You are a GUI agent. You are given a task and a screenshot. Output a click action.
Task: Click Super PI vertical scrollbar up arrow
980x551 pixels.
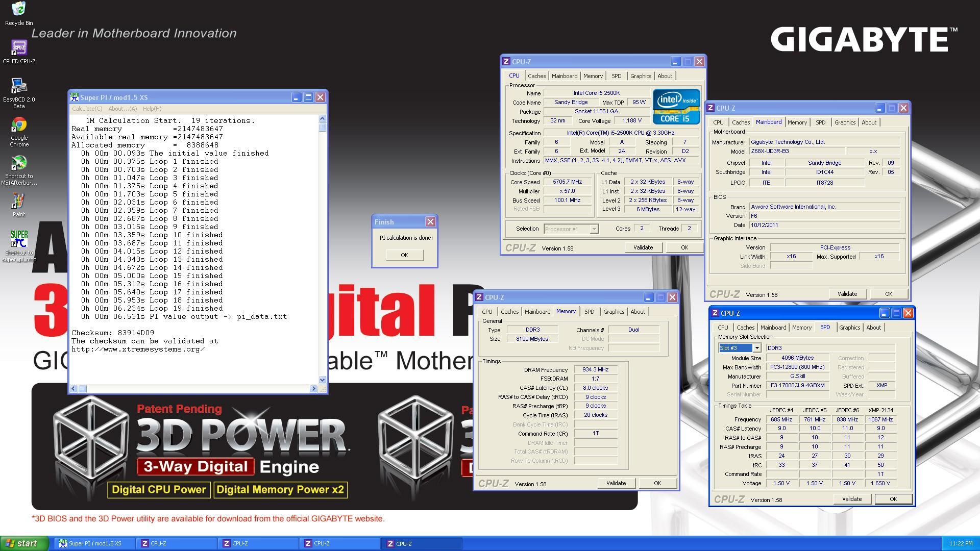[x=322, y=118]
